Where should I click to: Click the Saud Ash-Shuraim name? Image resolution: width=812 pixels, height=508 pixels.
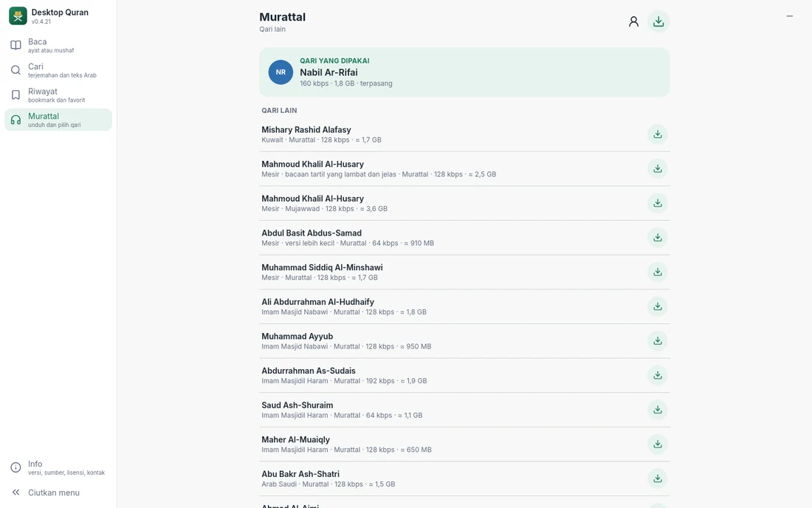[x=297, y=405]
